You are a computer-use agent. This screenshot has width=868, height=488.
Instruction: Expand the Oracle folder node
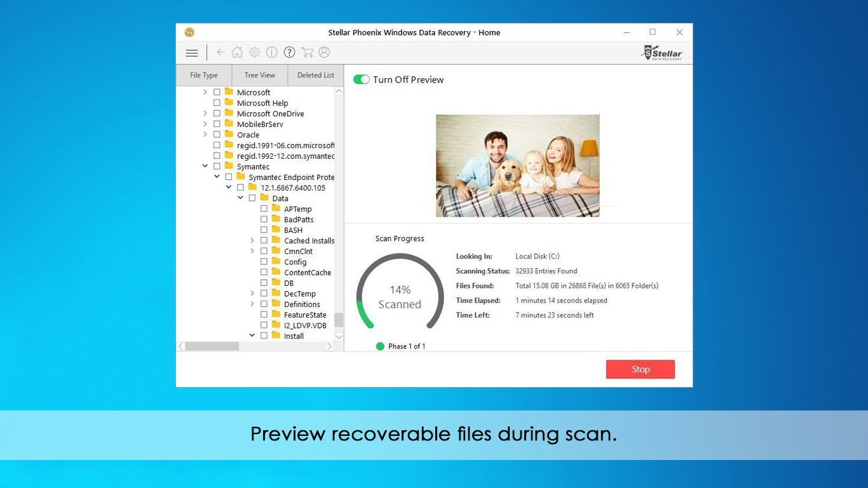click(x=205, y=135)
